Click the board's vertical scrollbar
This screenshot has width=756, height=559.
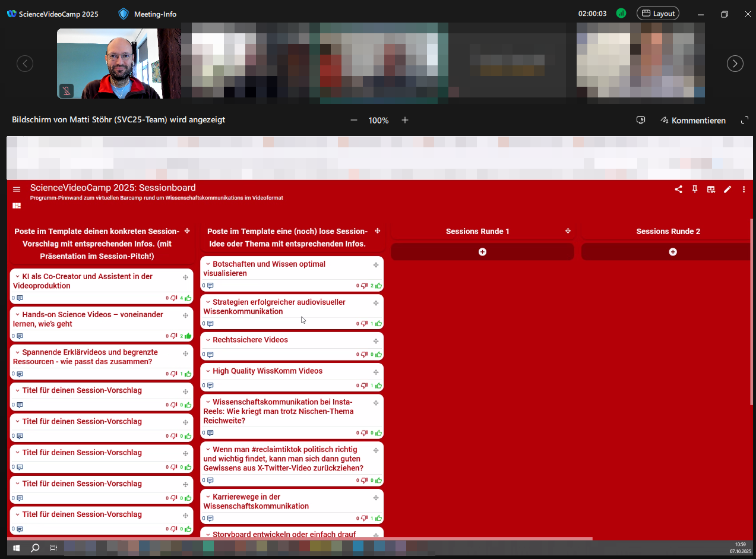751,312
